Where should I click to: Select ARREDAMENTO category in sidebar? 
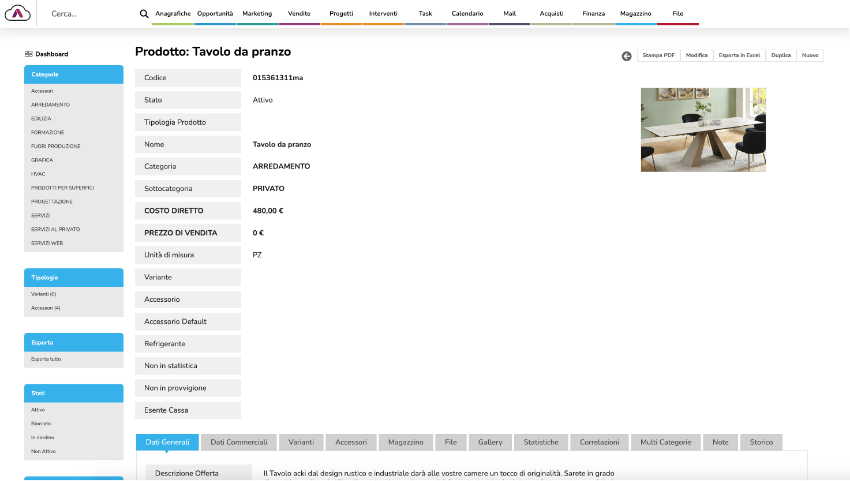pyautogui.click(x=50, y=105)
